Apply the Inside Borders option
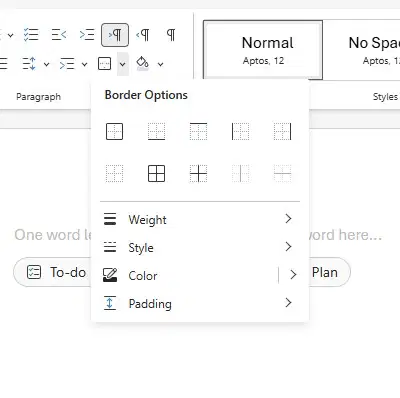The image size is (400, 398). (198, 173)
